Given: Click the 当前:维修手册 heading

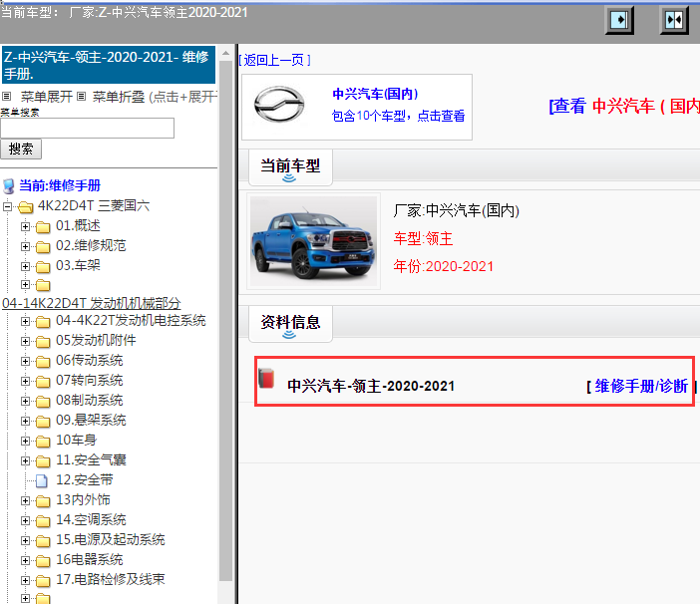Looking at the screenshot, I should 60,185.
